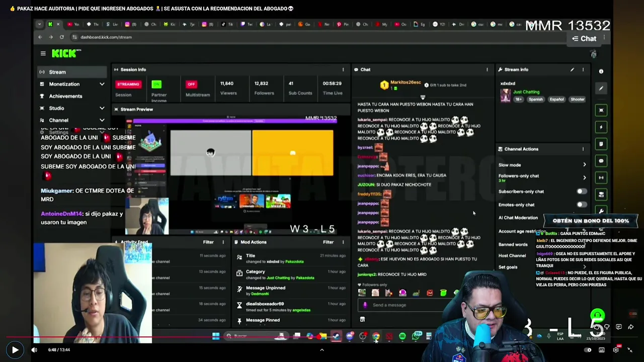This screenshot has height=362, width=644.
Task: Click the broadcast signal icon in right toolbar
Action: tap(601, 177)
